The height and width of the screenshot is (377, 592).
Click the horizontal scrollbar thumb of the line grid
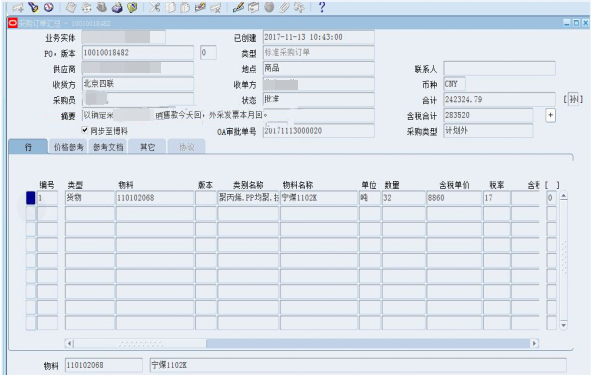coord(368,343)
